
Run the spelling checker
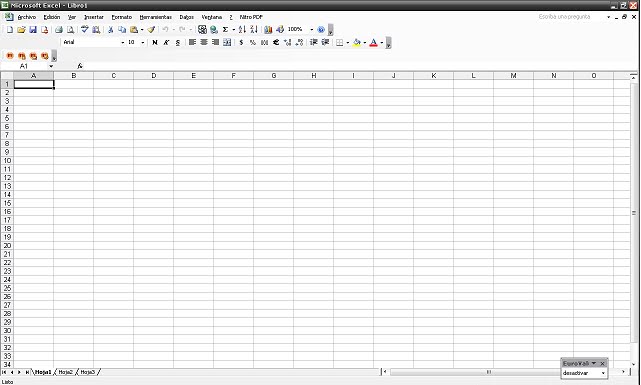[x=85, y=29]
